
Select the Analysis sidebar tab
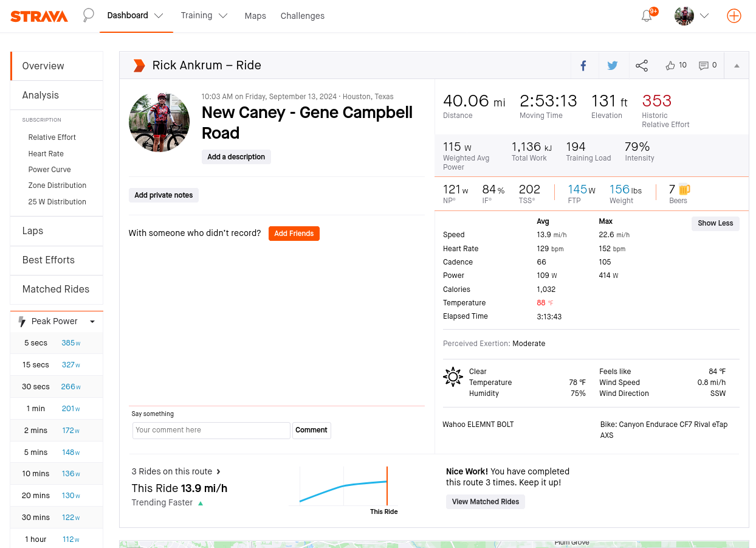point(41,95)
